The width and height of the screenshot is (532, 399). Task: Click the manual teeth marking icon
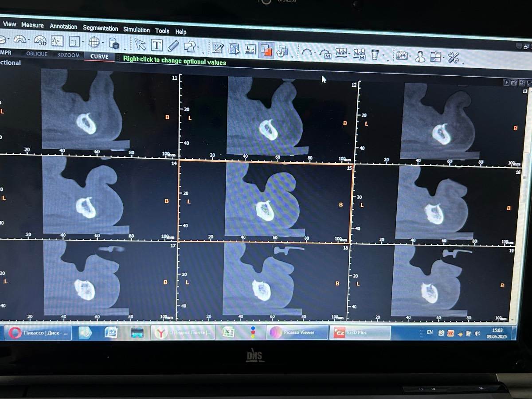tap(359, 55)
